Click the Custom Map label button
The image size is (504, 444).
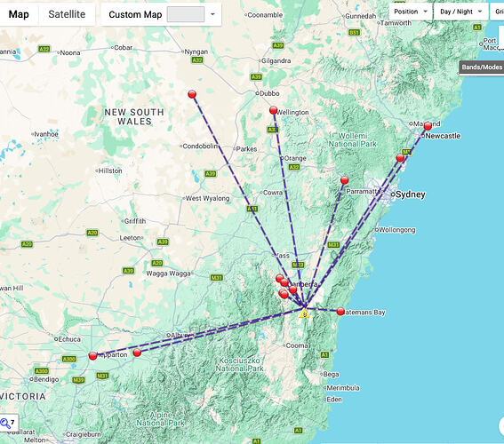(135, 14)
